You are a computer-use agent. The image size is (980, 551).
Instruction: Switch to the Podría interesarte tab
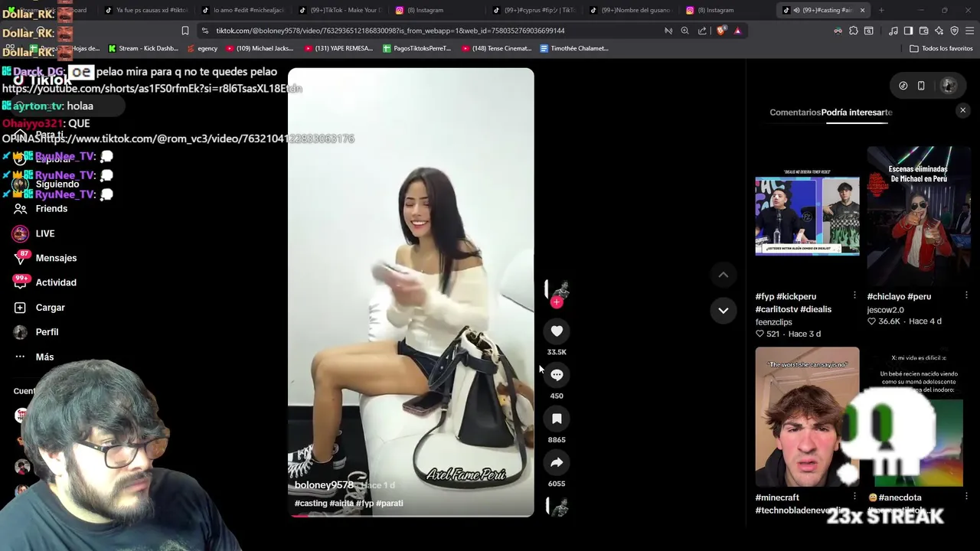[857, 112]
